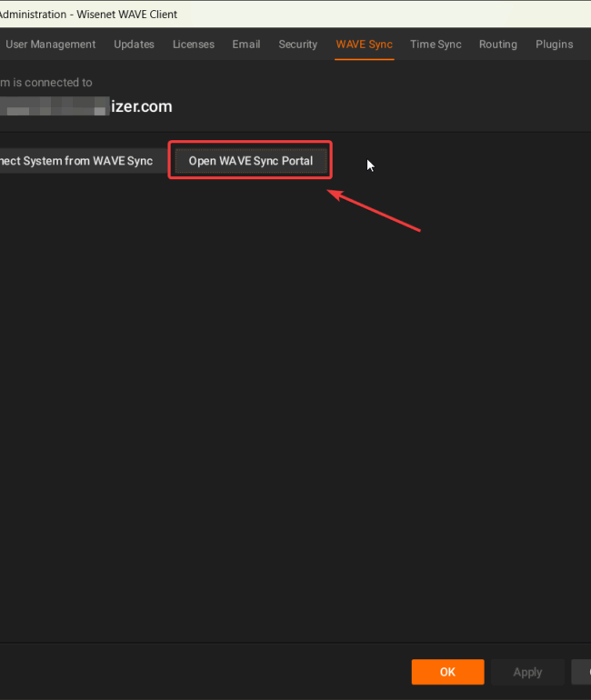This screenshot has height=700, width=591.
Task: Go to the Email tab
Action: [246, 45]
